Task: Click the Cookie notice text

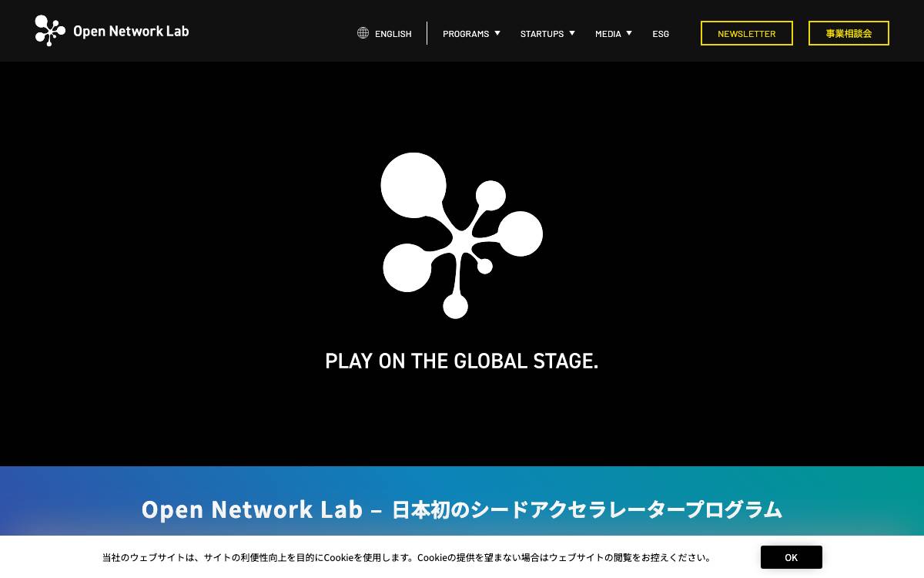Action: 407,557
